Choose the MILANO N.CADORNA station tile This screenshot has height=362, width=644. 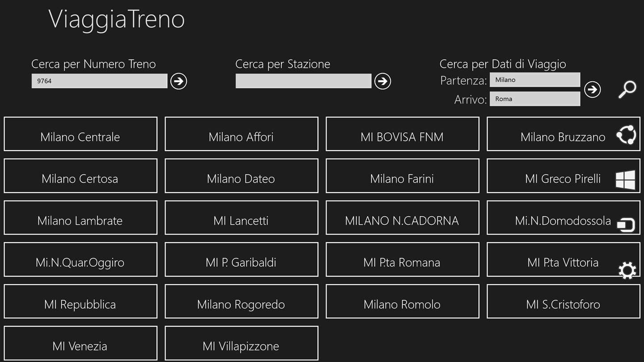coord(402,218)
